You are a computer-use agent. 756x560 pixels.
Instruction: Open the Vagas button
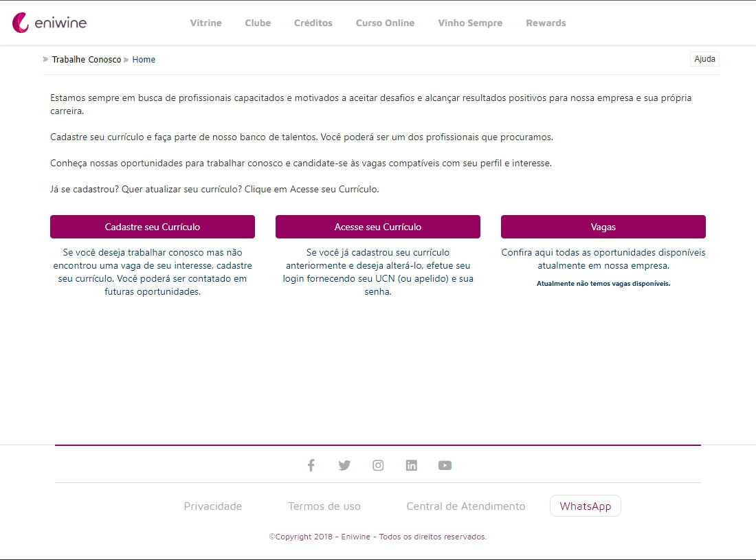pos(603,227)
